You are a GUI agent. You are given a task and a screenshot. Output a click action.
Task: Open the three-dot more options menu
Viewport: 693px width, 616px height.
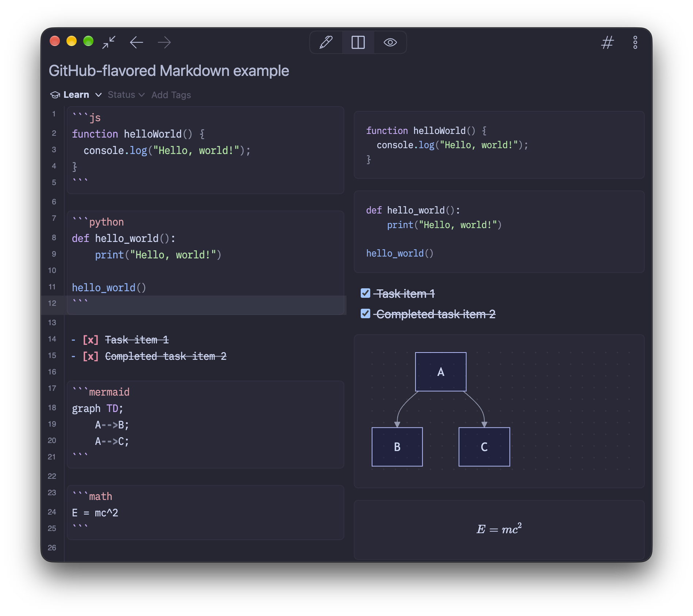pos(635,42)
